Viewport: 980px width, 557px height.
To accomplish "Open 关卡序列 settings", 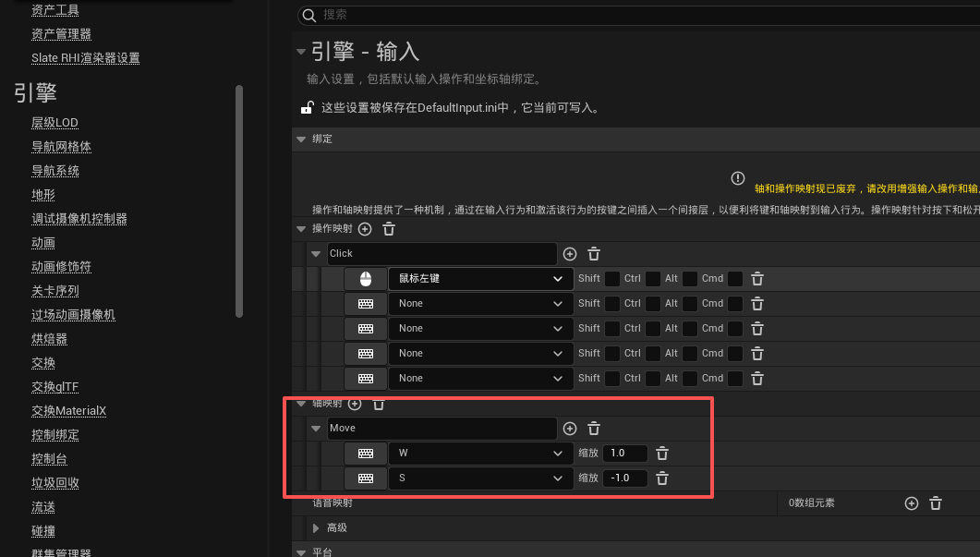I will click(x=55, y=291).
